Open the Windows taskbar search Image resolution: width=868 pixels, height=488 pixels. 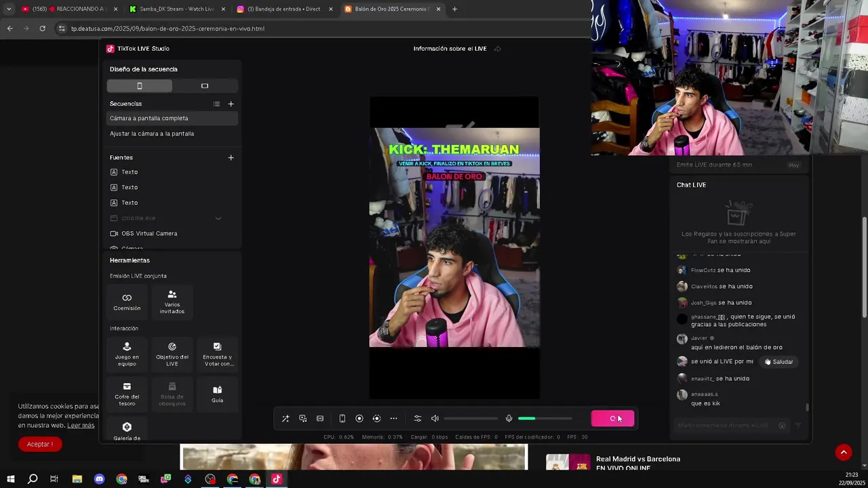point(33,479)
